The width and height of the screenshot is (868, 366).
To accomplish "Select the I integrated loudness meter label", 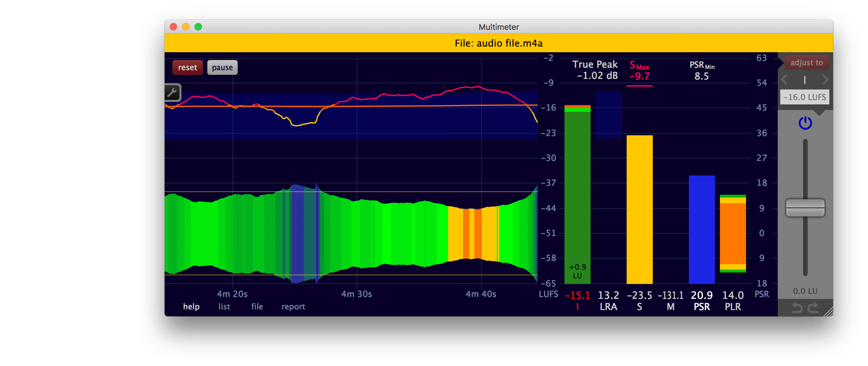I will (x=578, y=307).
